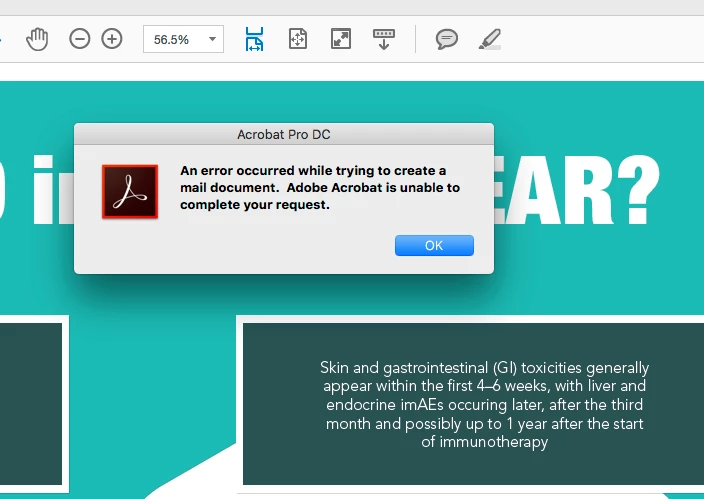The image size is (704, 499).
Task: Fit one full page to window
Action: (298, 39)
